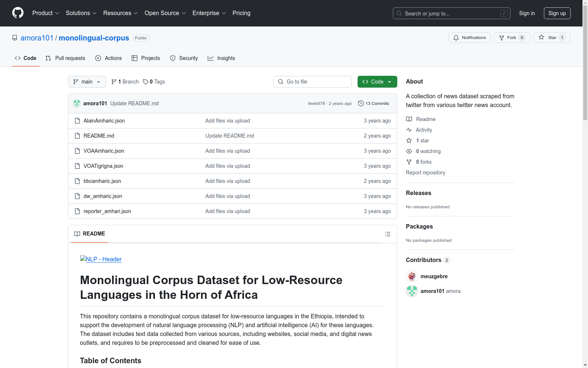Click the eye icon next to 0 watching

(409, 151)
